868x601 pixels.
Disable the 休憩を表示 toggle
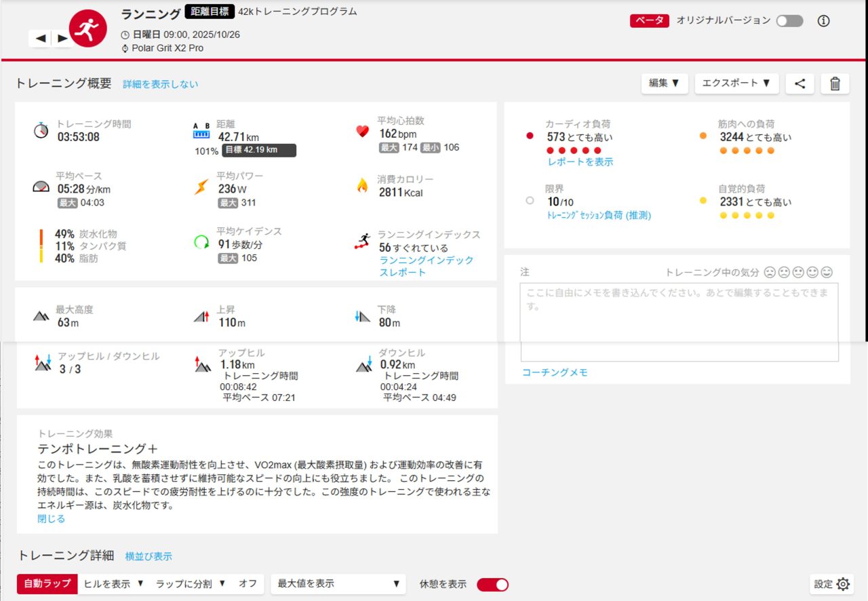point(492,585)
